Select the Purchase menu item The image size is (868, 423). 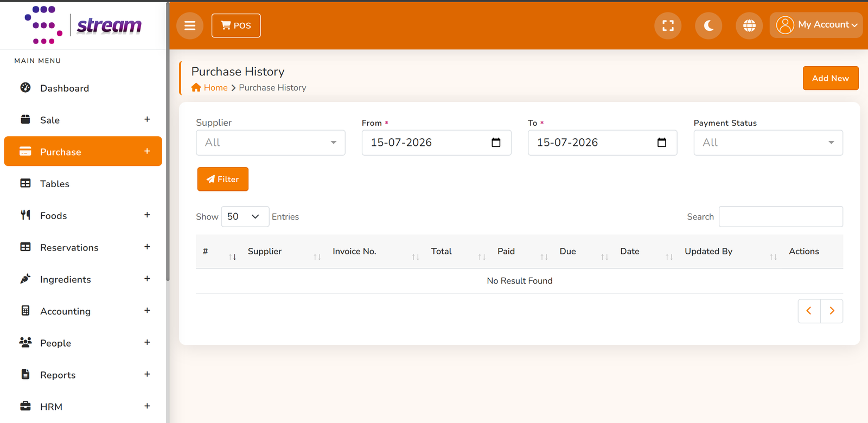[x=83, y=151]
